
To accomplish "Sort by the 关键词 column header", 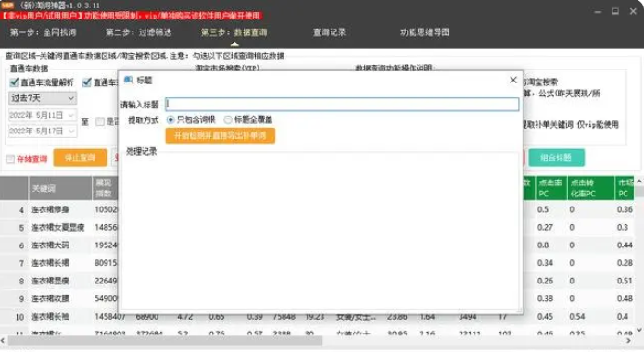I will (x=60, y=188).
